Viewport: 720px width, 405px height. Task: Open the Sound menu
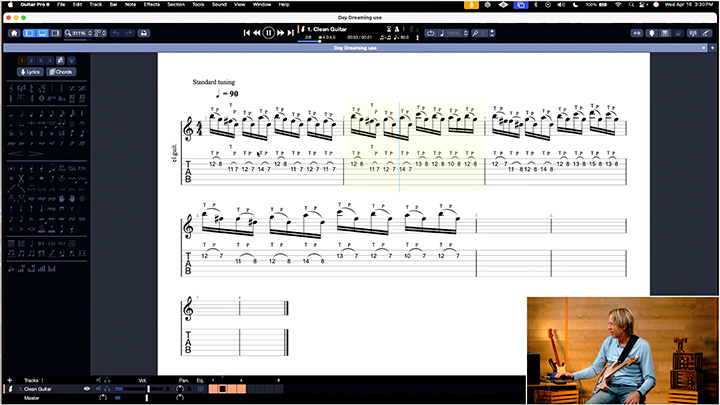click(x=219, y=4)
